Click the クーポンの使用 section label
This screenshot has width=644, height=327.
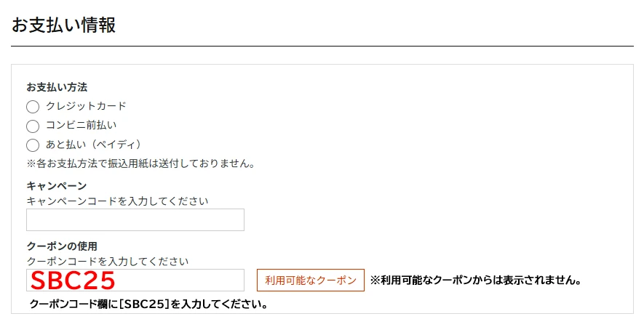pos(62,246)
